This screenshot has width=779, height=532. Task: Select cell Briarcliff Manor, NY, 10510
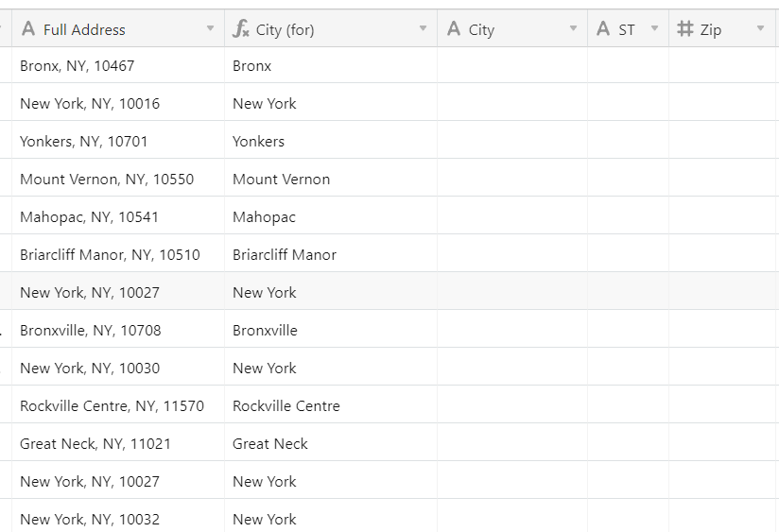point(118,254)
